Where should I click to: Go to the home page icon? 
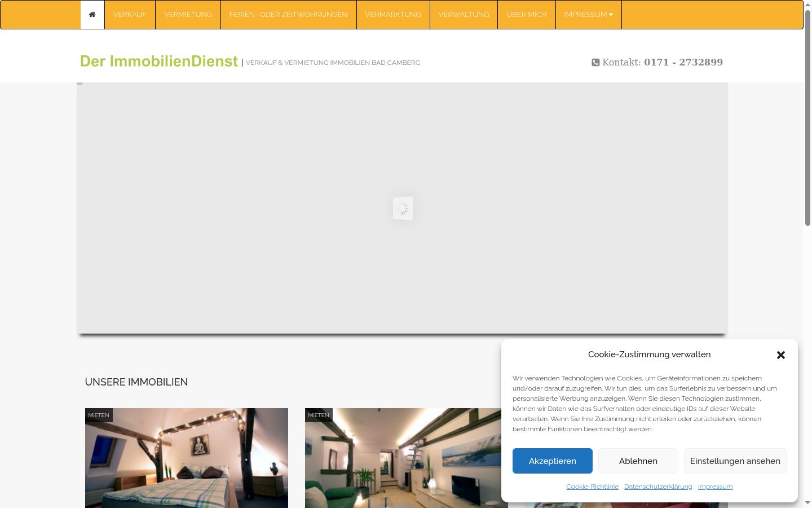[x=92, y=15]
